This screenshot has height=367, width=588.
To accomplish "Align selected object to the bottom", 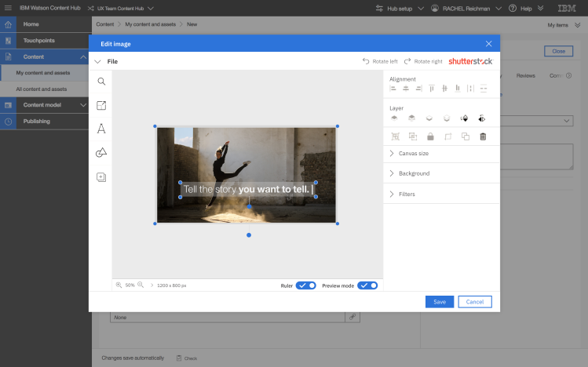I will point(458,89).
